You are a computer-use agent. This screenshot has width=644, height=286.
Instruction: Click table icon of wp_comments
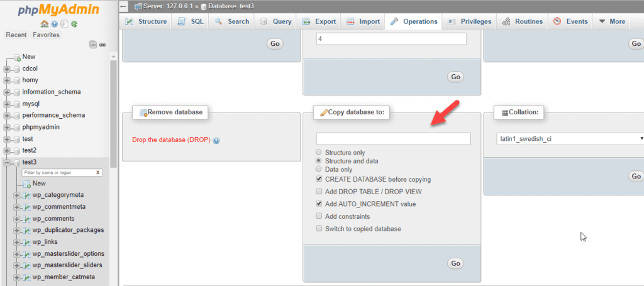27,219
